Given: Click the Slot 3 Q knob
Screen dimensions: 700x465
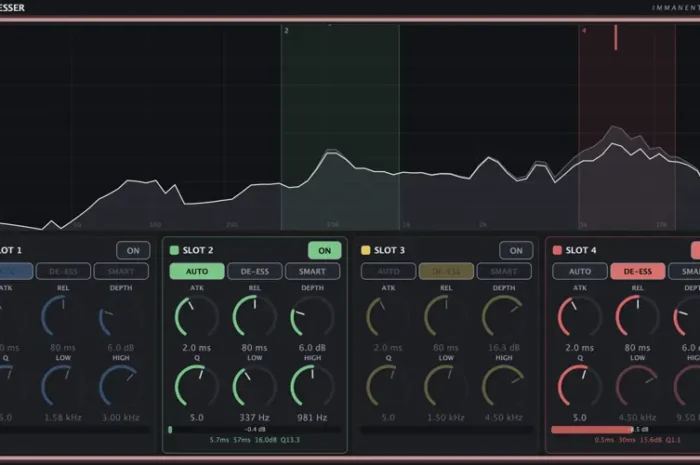Looking at the screenshot, I should click(x=388, y=387).
